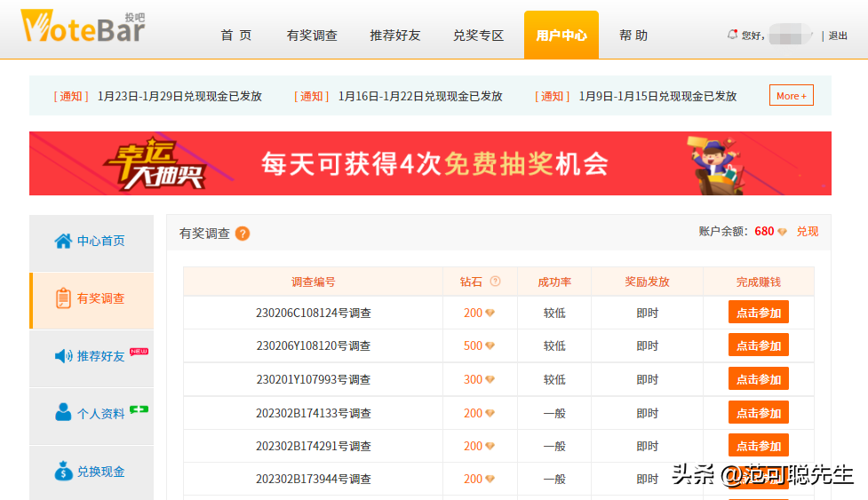Screen dimensions: 868x500
Task: Click the green badge beside 个人资料
Action: tap(139, 409)
